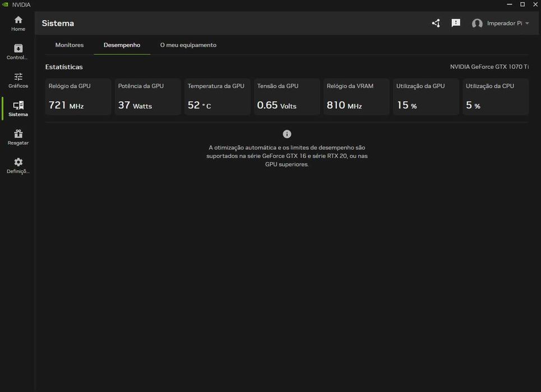Image resolution: width=541 pixels, height=392 pixels.
Task: Click the Utilização da CPU label
Action: pos(490,86)
